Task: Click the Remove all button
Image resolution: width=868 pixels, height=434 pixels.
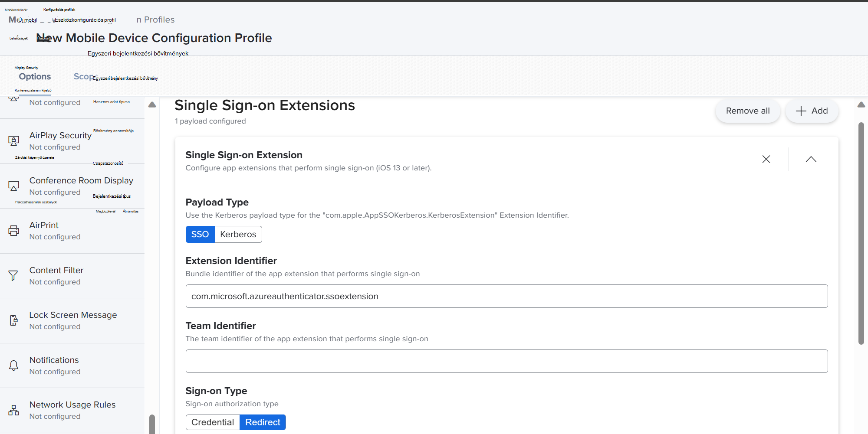Action: tap(748, 111)
